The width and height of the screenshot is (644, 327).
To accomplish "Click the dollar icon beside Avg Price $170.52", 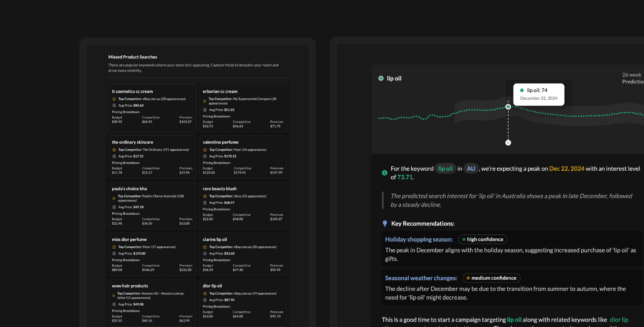I will click(205, 156).
